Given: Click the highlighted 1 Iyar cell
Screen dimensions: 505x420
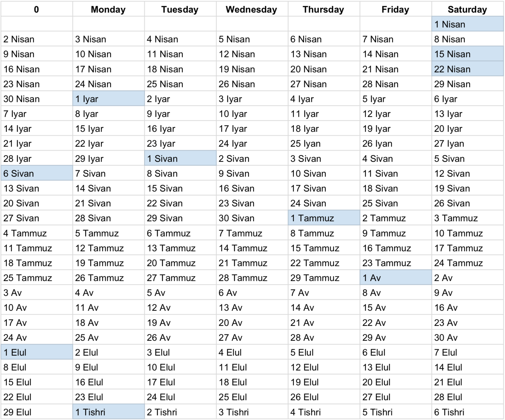Looking at the screenshot, I should point(108,99).
